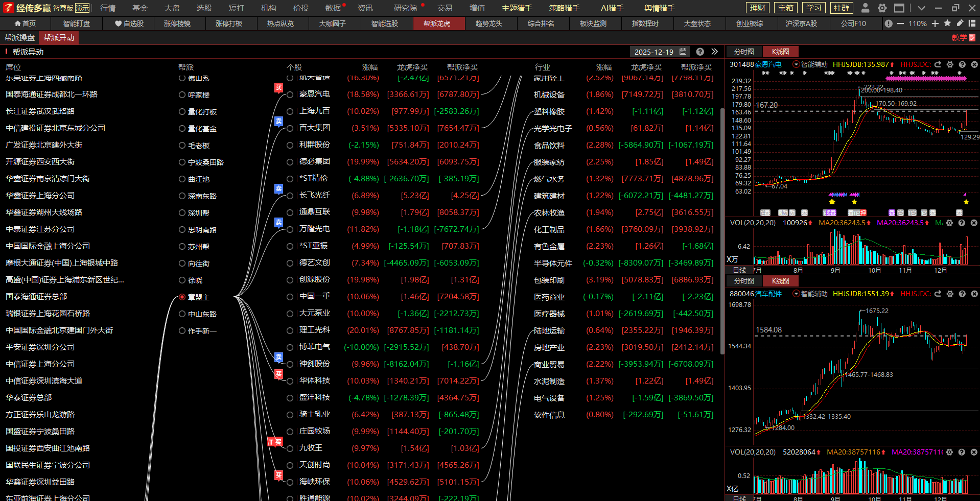The height and width of the screenshot is (501, 980).
Task: Click the minus icon beside 110% zoom
Action: tap(900, 23)
